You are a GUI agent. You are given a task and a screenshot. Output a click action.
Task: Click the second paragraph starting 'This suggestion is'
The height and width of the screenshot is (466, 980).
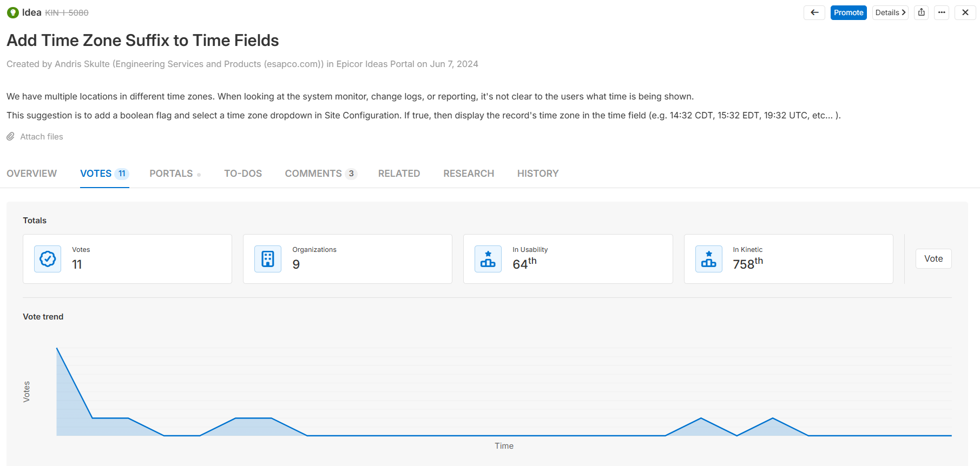424,116
